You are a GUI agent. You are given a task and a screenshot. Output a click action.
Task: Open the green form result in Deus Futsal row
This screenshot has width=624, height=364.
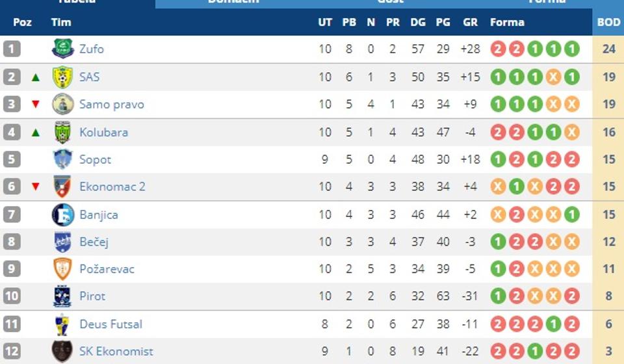click(553, 324)
